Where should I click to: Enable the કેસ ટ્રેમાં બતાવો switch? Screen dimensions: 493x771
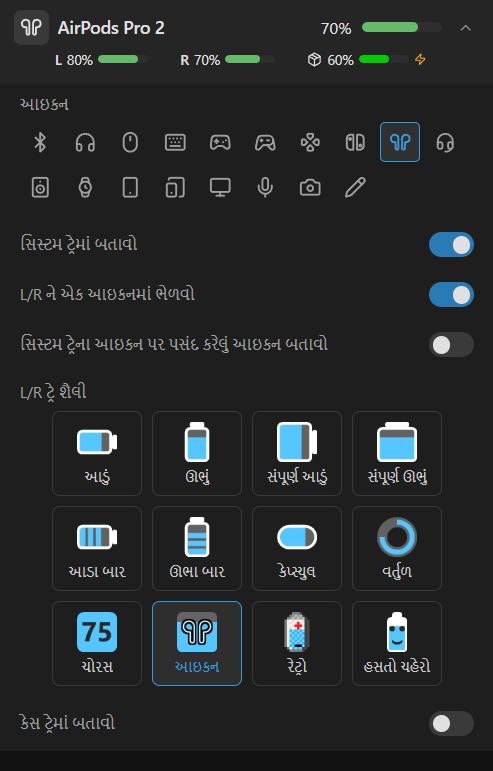coord(451,723)
